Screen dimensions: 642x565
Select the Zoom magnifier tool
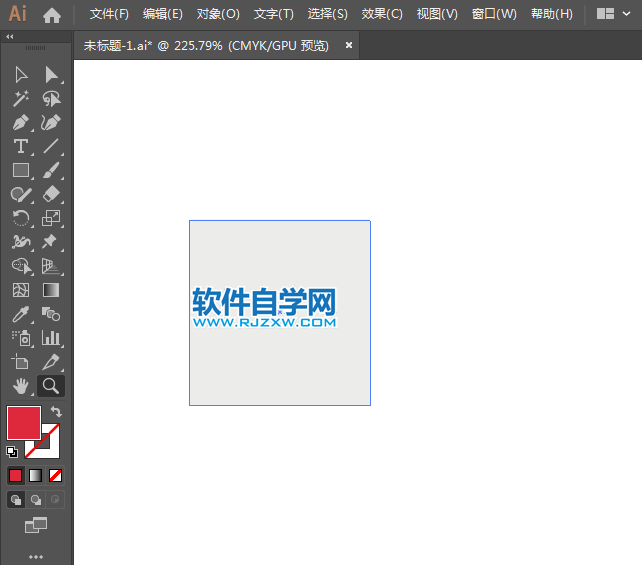tap(51, 386)
